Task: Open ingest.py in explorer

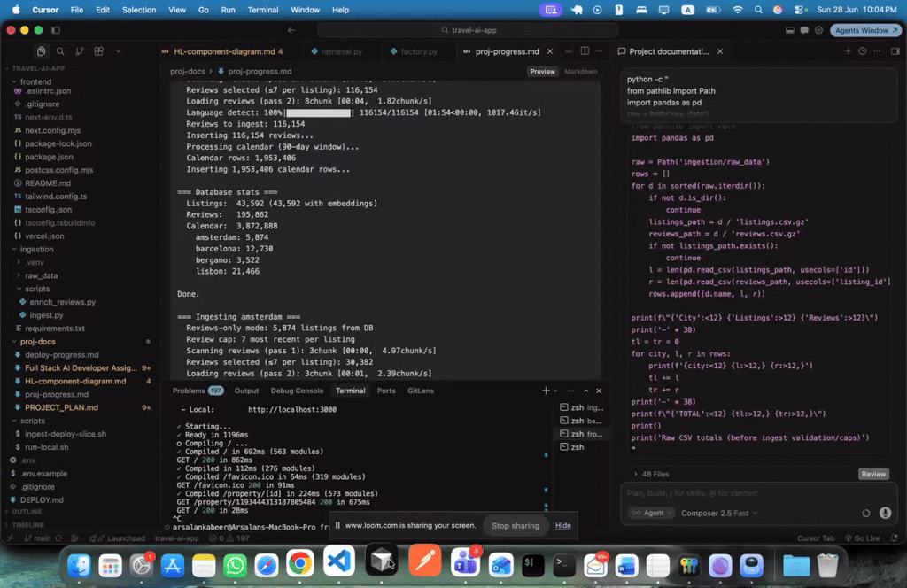Action: [x=46, y=315]
